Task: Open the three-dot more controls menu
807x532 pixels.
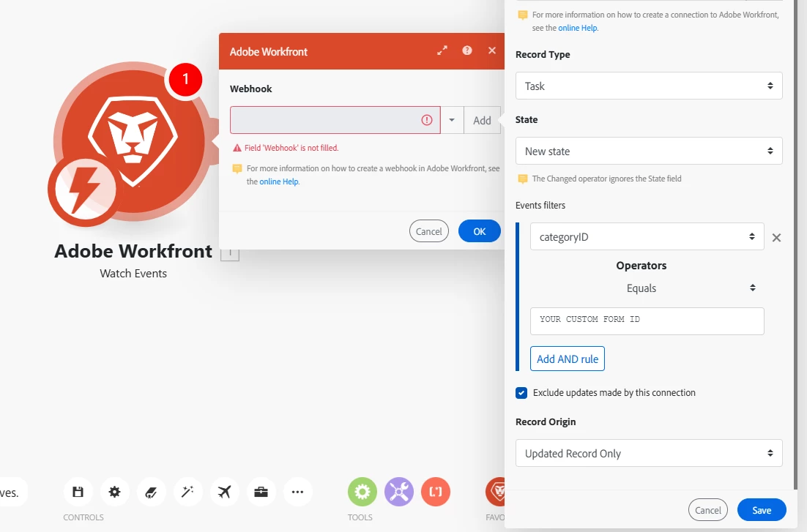Action: tap(297, 492)
